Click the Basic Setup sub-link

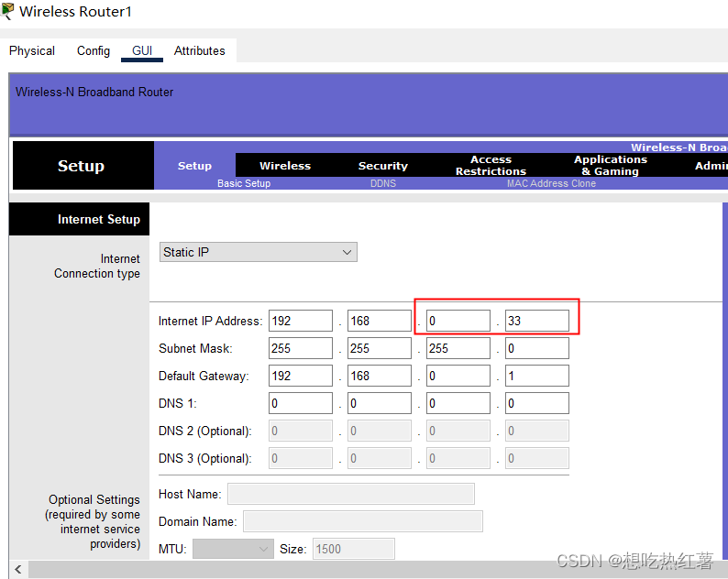tap(244, 183)
